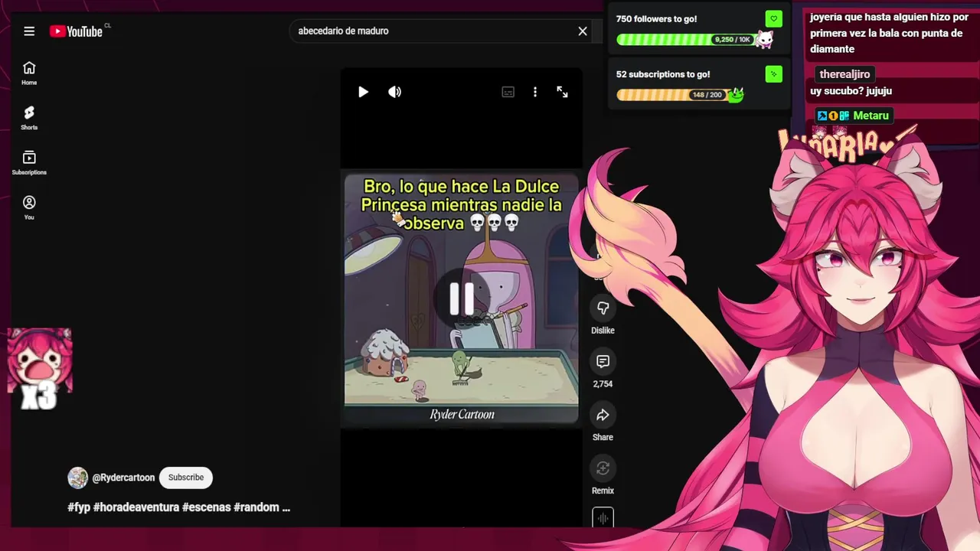Click the green heart follower goal icon

click(773, 18)
